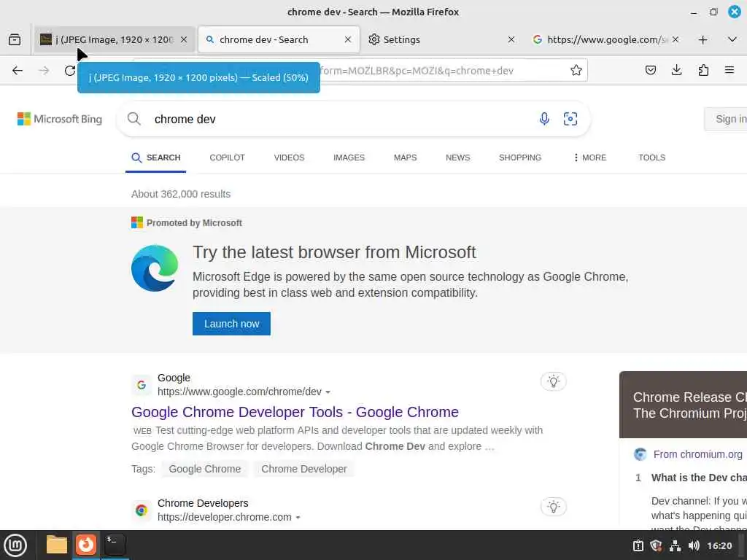Open the Maps search tab
Screen dimensions: 747x560
406,157
